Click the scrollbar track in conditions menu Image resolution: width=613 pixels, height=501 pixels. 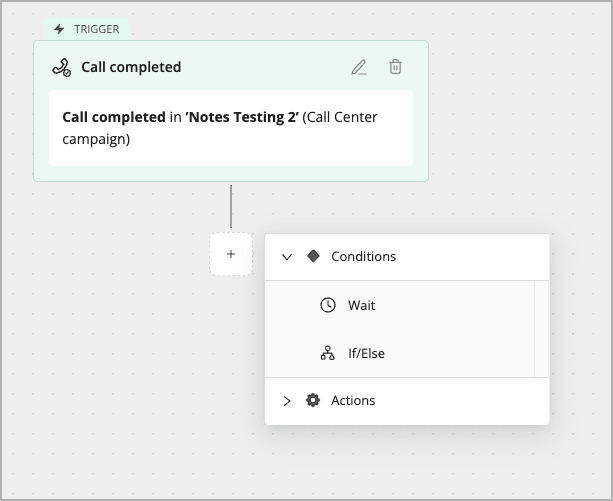tap(541, 329)
